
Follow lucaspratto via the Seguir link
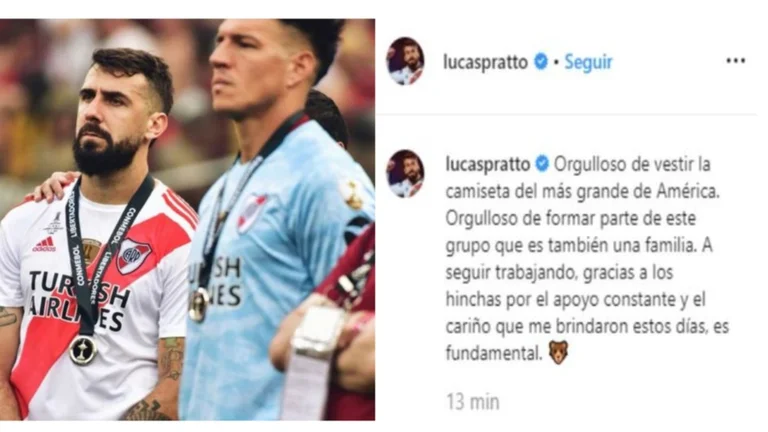pos(588,62)
